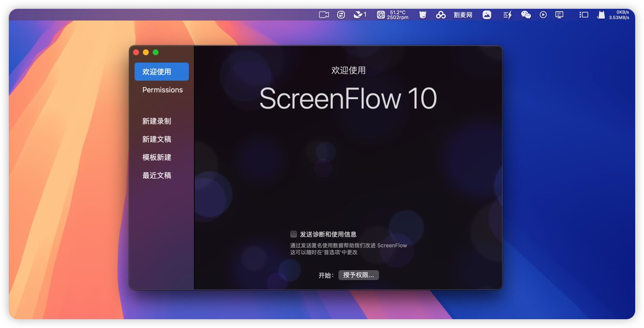This screenshot has width=644, height=328.
Task: Open the picture app icon in menu bar
Action: click(486, 15)
